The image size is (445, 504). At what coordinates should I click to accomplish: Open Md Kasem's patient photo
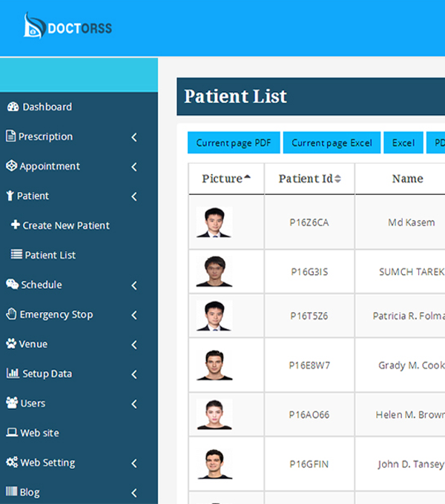pyautogui.click(x=214, y=222)
